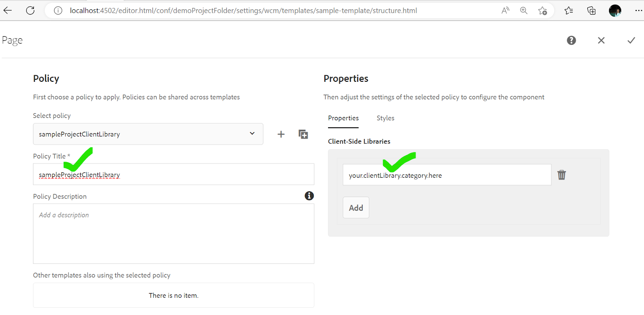The image size is (644, 315).
Task: Reload the page with the refresh icon
Action: click(30, 11)
